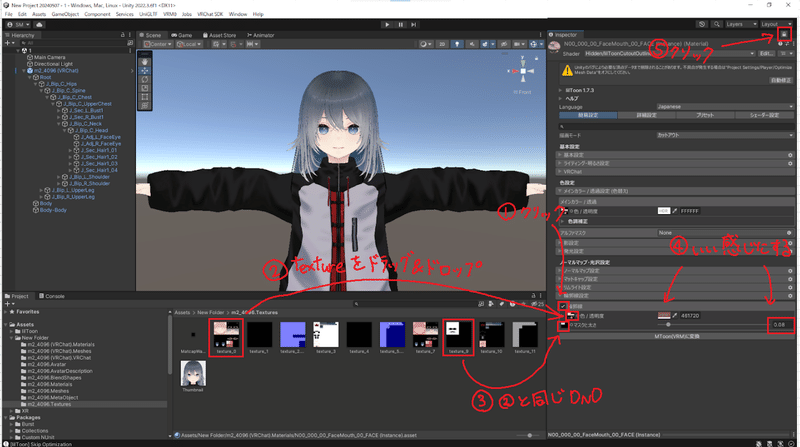Viewport: 800px width, 447px height.
Task: Open the Local rotation mode dropdown
Action: (189, 44)
